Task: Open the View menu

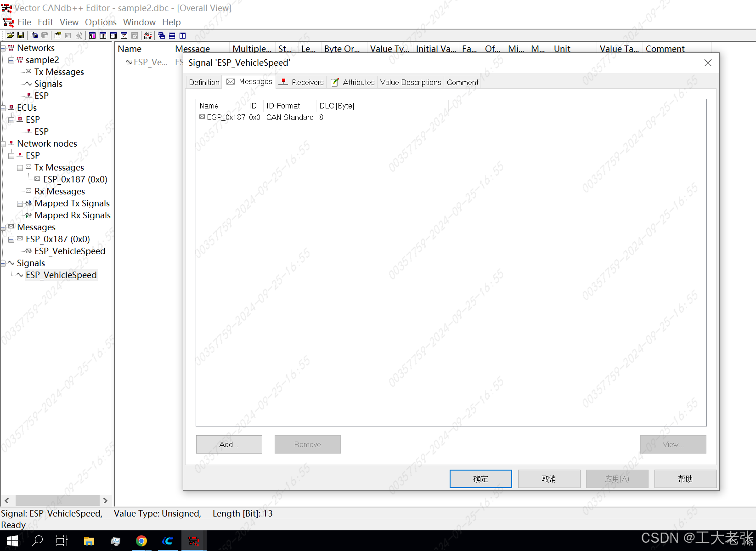Action: coord(69,22)
